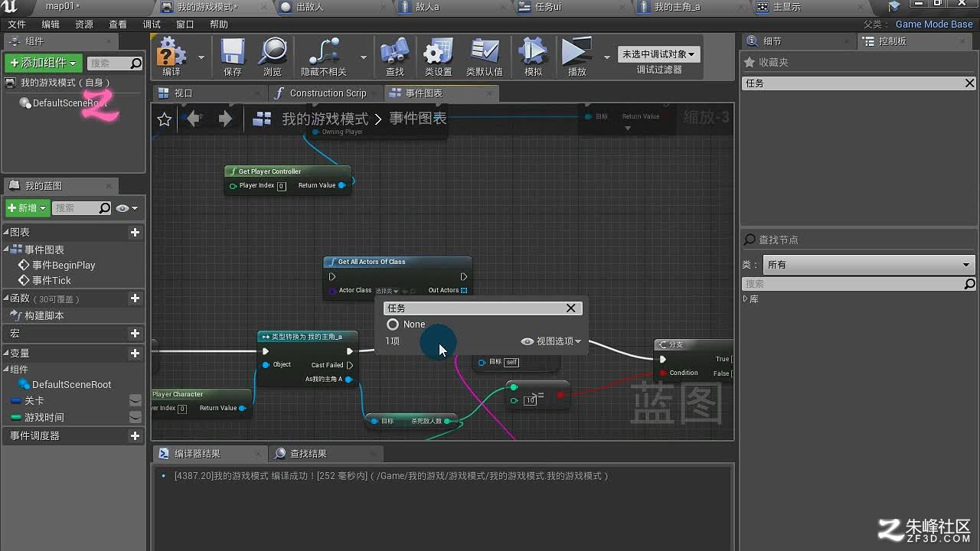
Task: Click 我的游戏模式 breadcrumb in graph header
Action: tap(325, 119)
